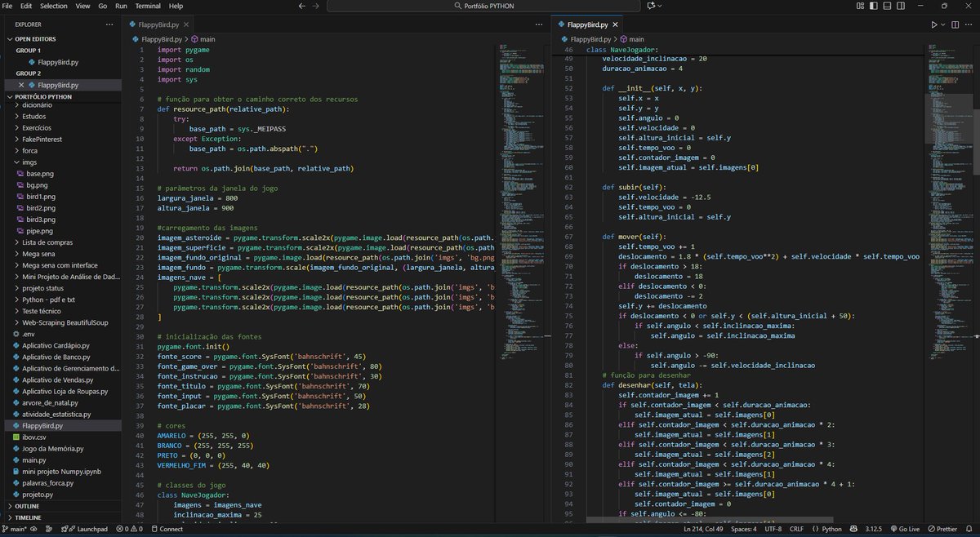Click the main* git branch indicator
The height and width of the screenshot is (537, 980).
[16, 529]
